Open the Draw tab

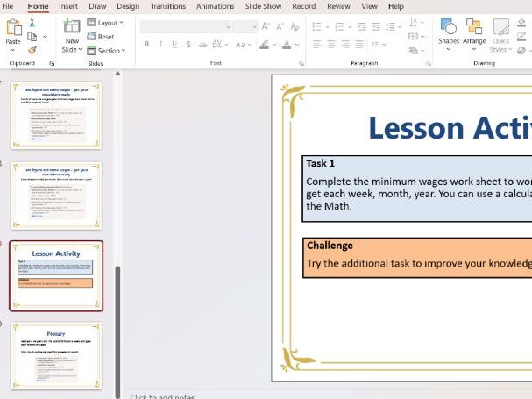coord(97,6)
